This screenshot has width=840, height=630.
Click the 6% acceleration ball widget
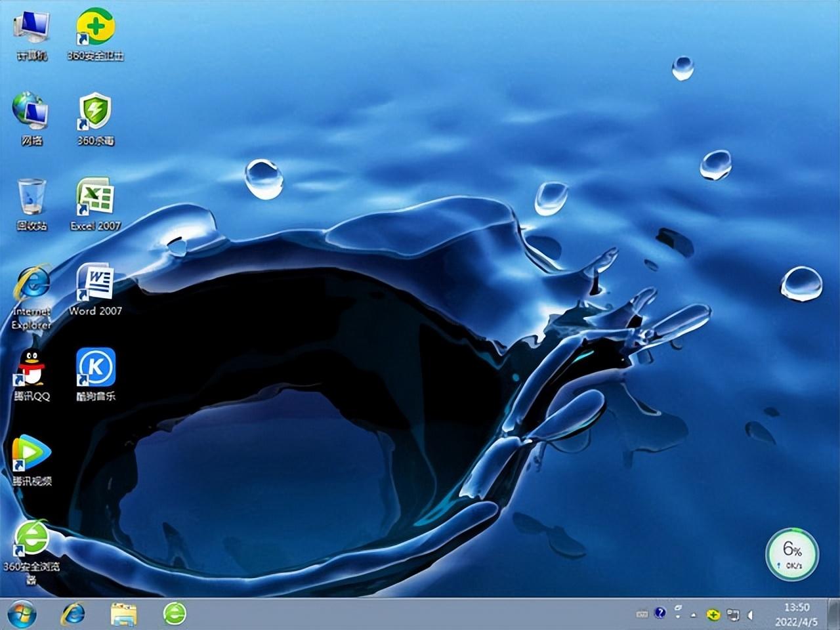tap(793, 555)
